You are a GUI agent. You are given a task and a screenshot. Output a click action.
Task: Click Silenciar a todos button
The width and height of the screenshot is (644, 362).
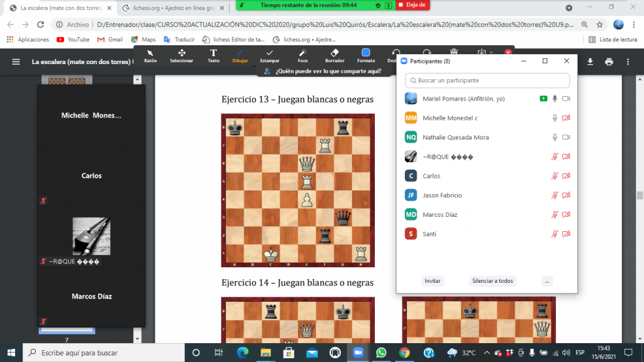[x=492, y=281]
